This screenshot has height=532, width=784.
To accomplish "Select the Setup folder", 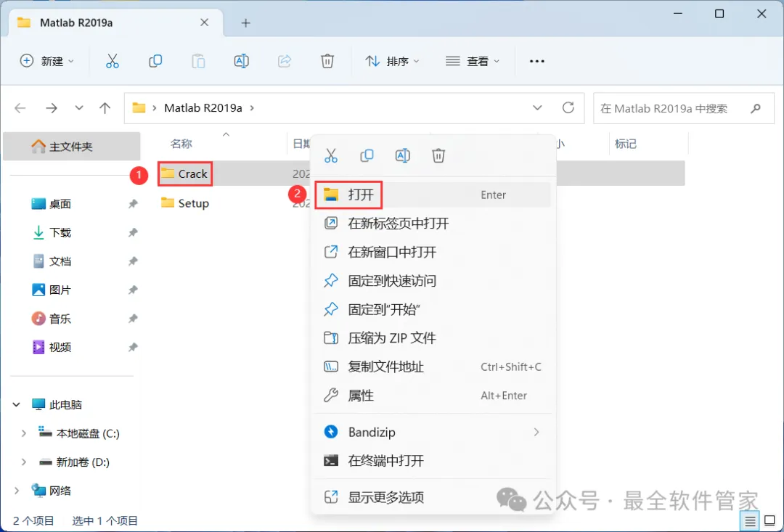I will click(x=185, y=203).
